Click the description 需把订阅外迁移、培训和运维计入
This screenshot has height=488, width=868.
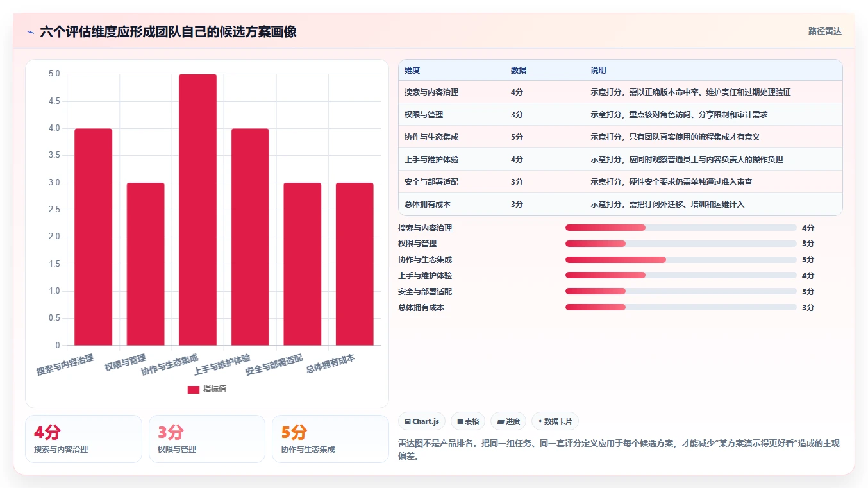[687, 205]
